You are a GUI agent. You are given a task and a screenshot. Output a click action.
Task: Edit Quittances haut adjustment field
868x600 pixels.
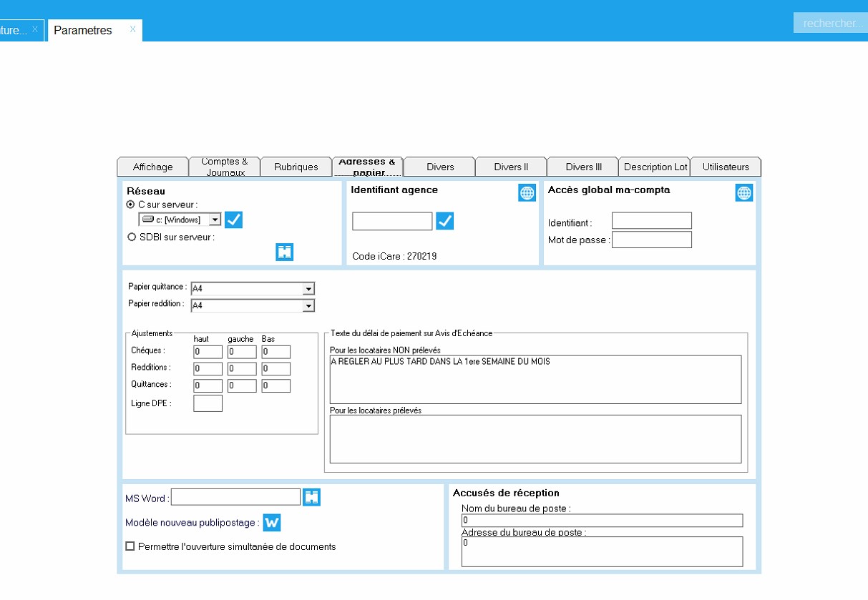coord(208,386)
